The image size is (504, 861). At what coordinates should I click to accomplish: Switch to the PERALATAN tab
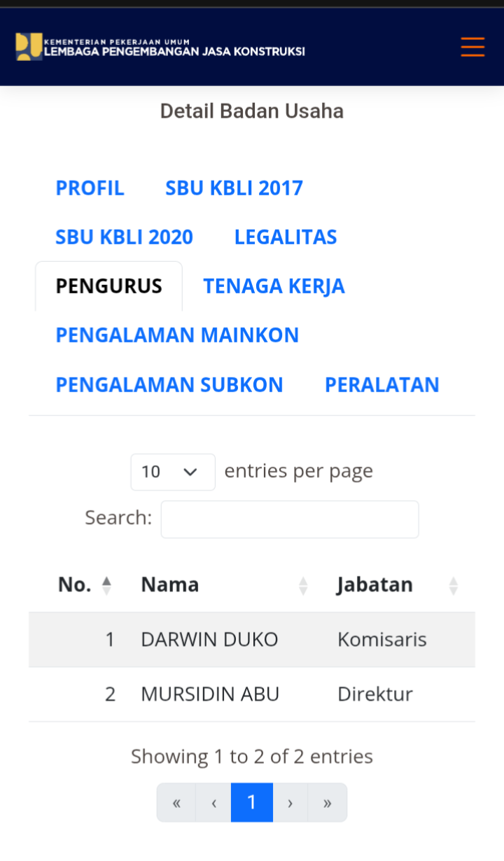coord(381,385)
